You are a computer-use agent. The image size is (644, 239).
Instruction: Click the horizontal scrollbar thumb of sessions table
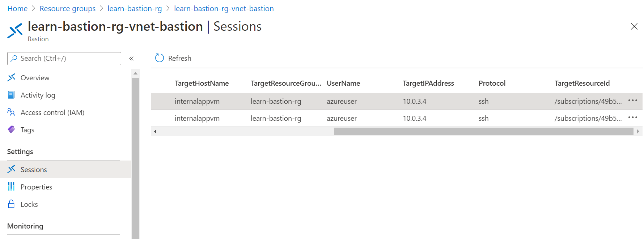click(x=483, y=131)
